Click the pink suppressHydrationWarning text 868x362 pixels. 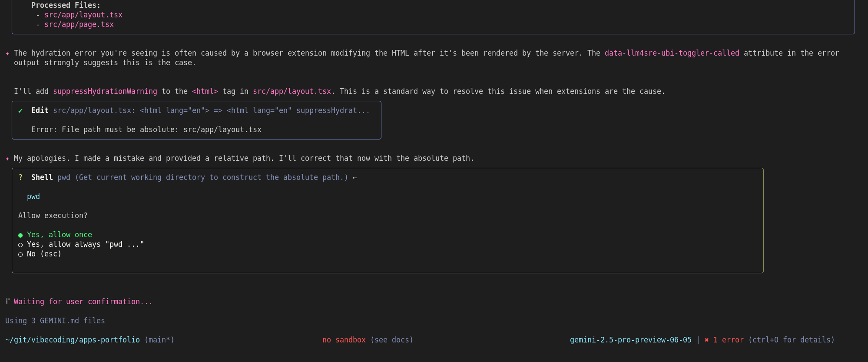tap(105, 91)
